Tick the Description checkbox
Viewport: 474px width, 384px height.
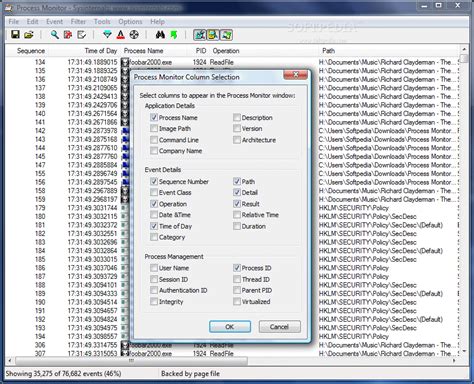(237, 117)
